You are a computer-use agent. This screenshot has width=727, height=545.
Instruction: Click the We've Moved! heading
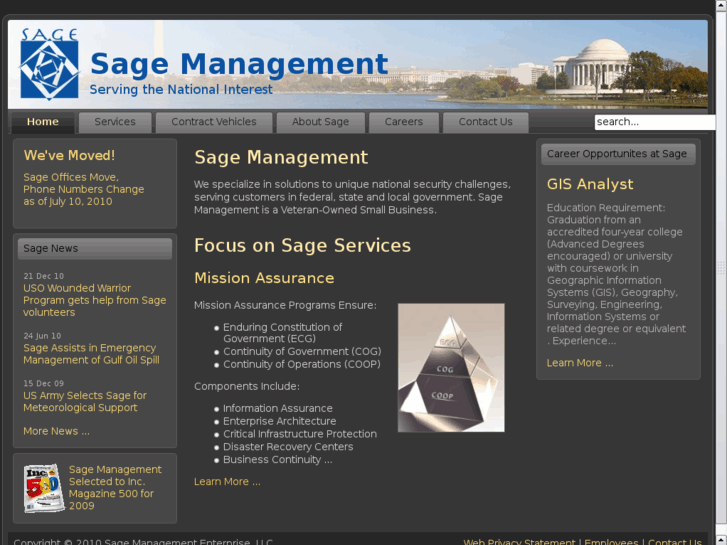coord(69,155)
